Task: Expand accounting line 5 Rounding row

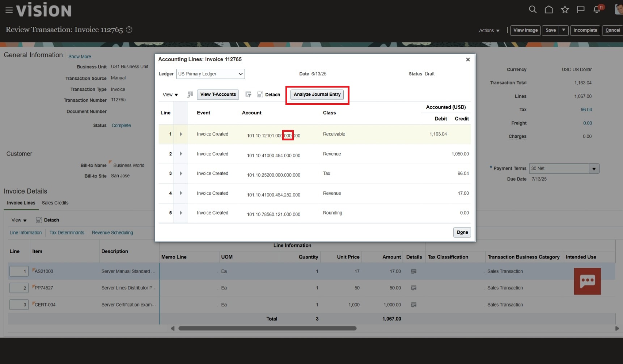Action: (181, 213)
